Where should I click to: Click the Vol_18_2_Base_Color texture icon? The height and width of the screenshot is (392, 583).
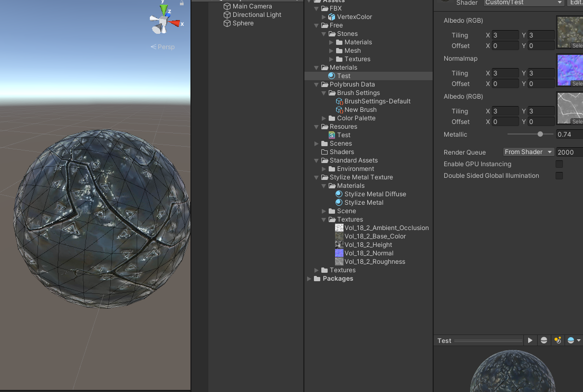tap(339, 236)
